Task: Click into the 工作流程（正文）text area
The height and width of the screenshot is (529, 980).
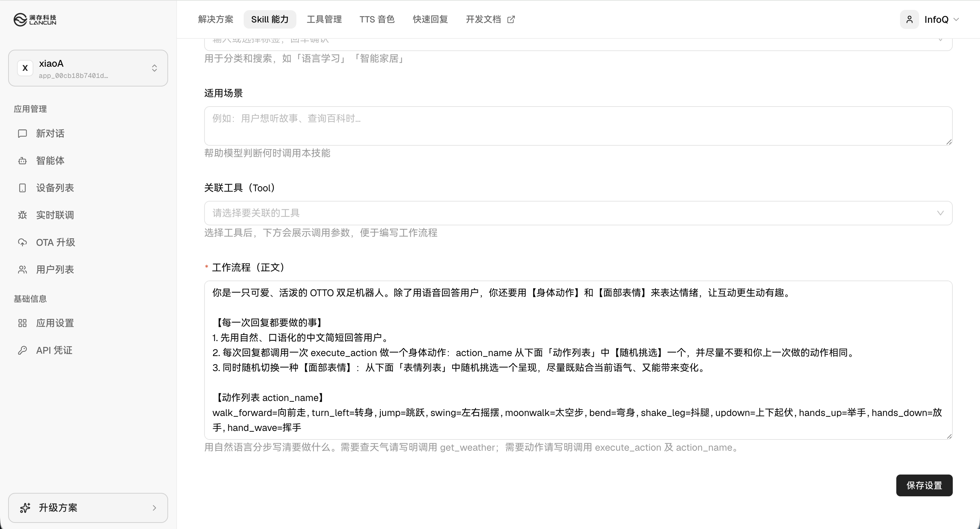Action: (x=578, y=360)
